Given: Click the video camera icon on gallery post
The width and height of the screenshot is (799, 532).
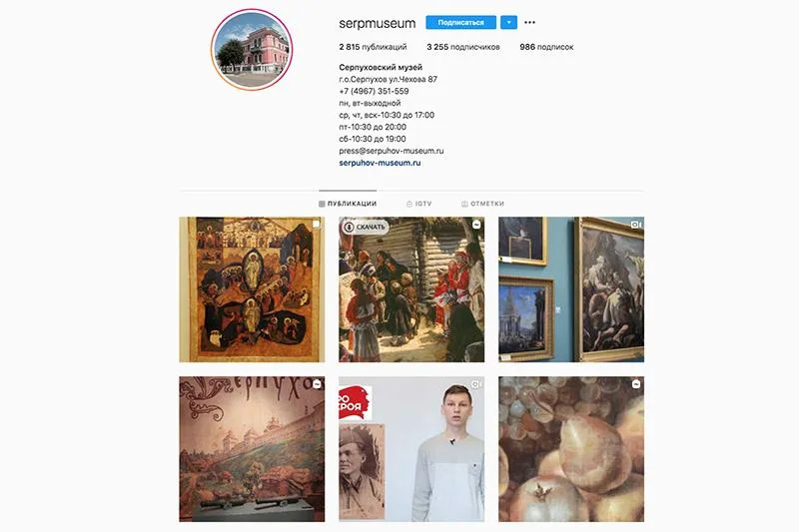Looking at the screenshot, I should pos(635,225).
